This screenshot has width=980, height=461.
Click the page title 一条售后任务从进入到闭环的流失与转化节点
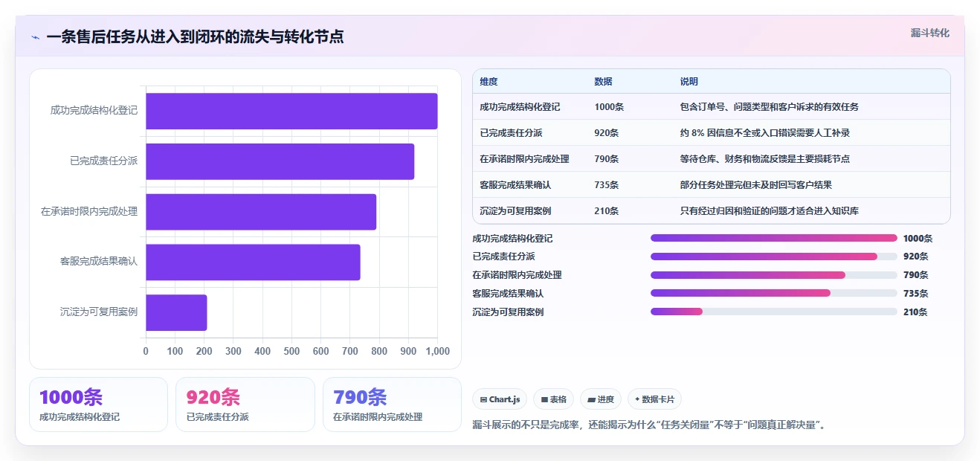195,37
